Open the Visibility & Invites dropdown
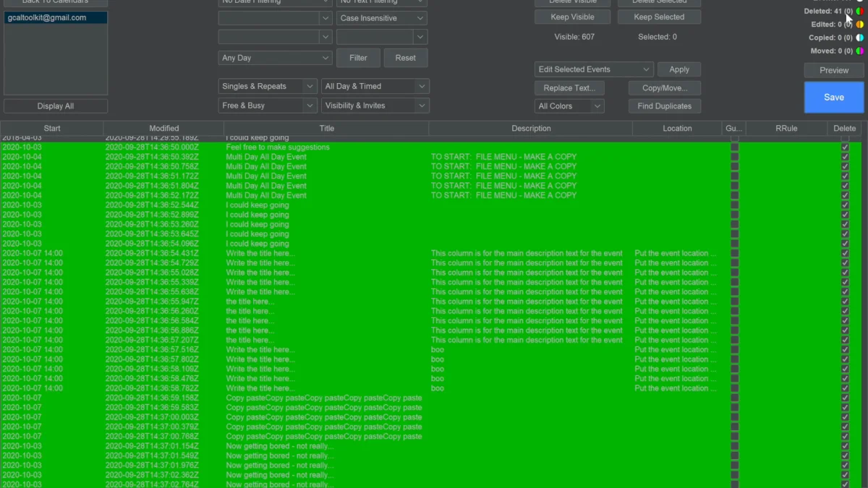Image resolution: width=868 pixels, height=488 pixels. pos(375,106)
